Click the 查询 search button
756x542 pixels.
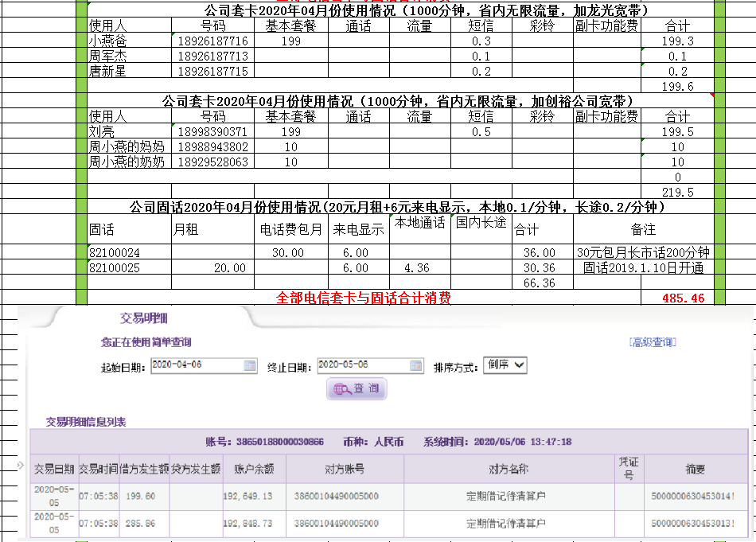(357, 389)
